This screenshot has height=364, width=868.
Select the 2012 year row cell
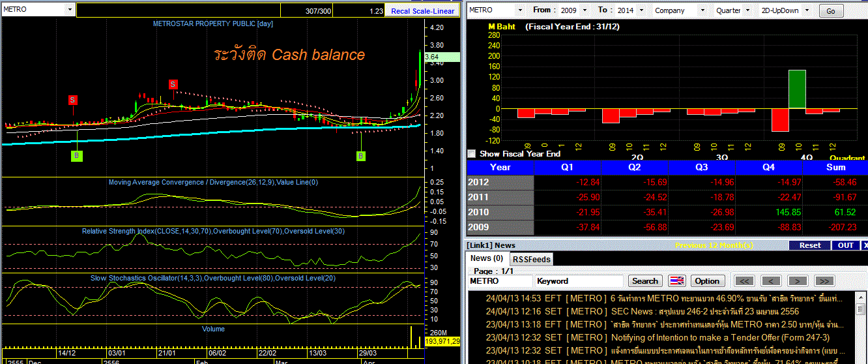500,182
